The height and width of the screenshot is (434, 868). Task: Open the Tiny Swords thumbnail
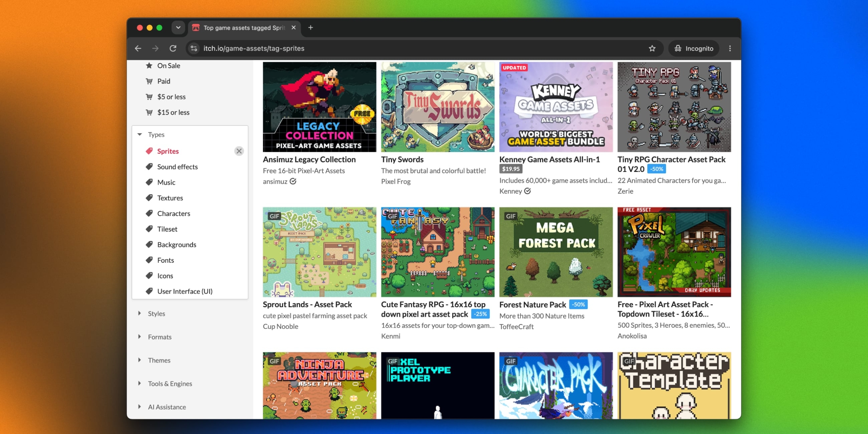[438, 107]
